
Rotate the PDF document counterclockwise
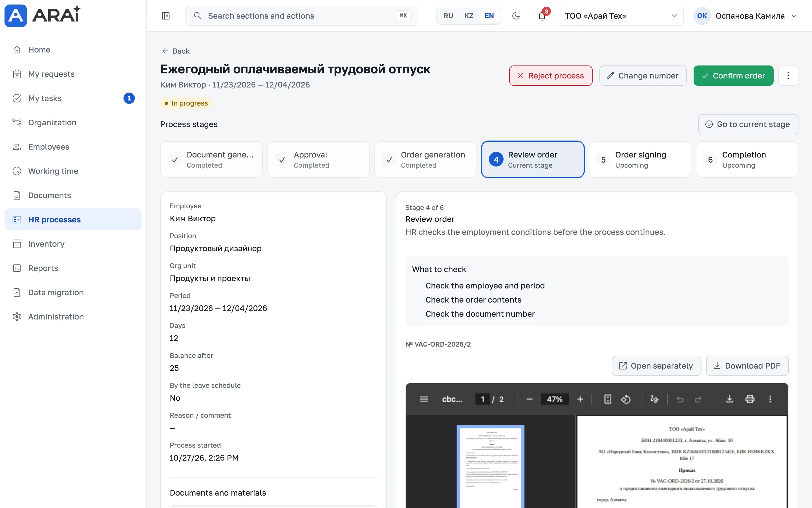point(626,399)
